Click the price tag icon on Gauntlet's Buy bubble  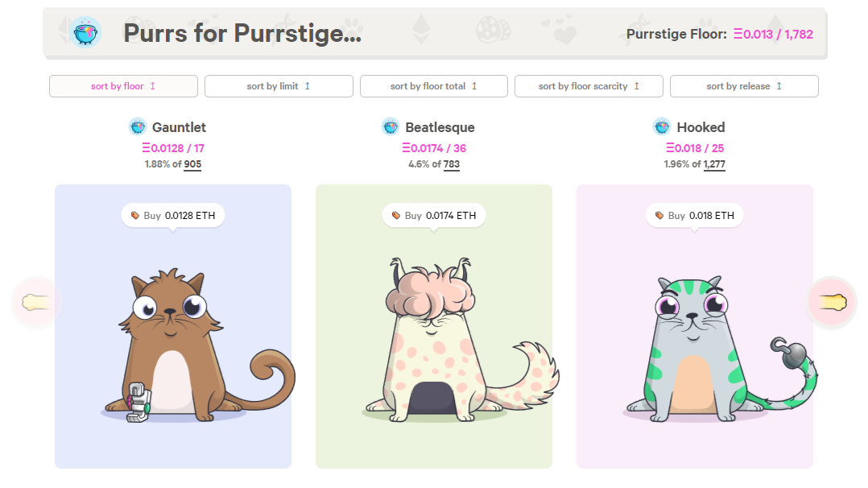[x=135, y=216]
